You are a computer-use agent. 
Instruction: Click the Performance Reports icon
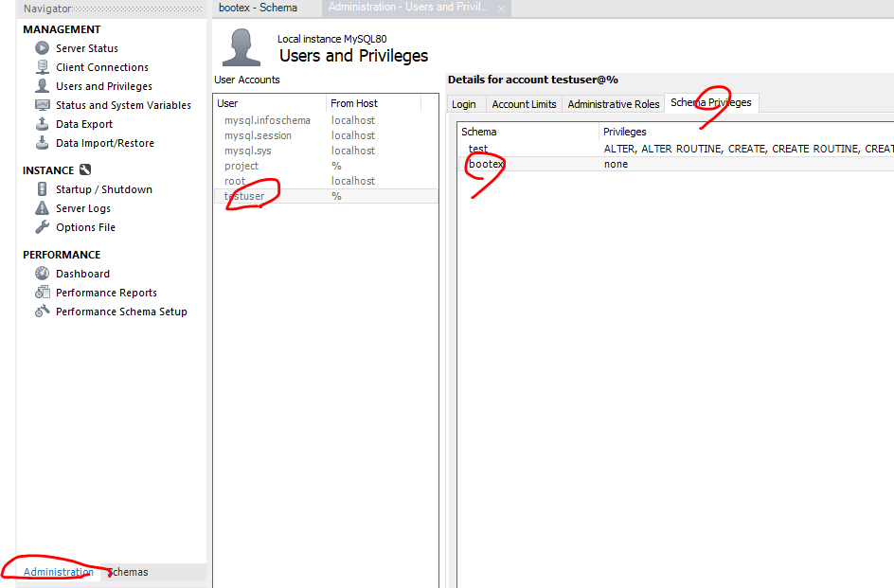pos(43,292)
